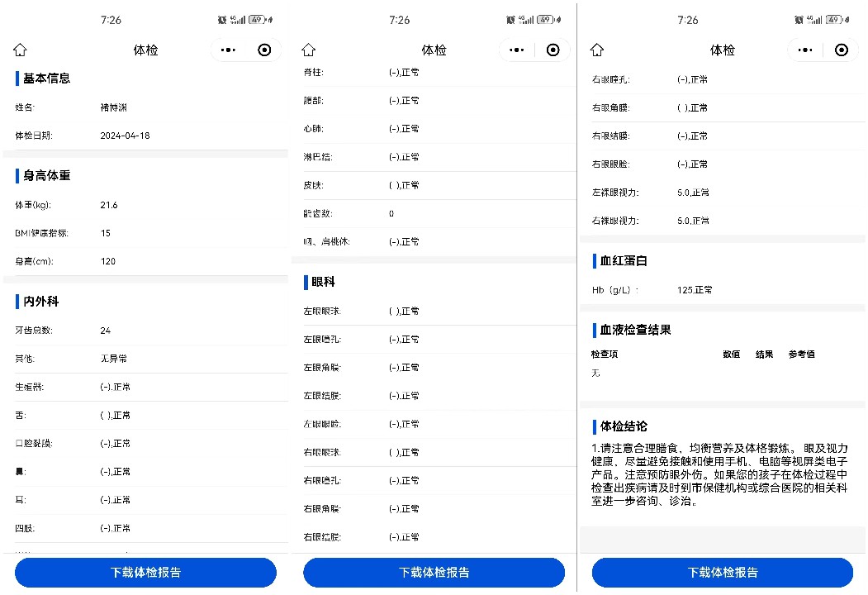Image resolution: width=868 pixels, height=595 pixels.
Task: Tap the circle close icon on the 眼科 screen
Action: (x=553, y=50)
